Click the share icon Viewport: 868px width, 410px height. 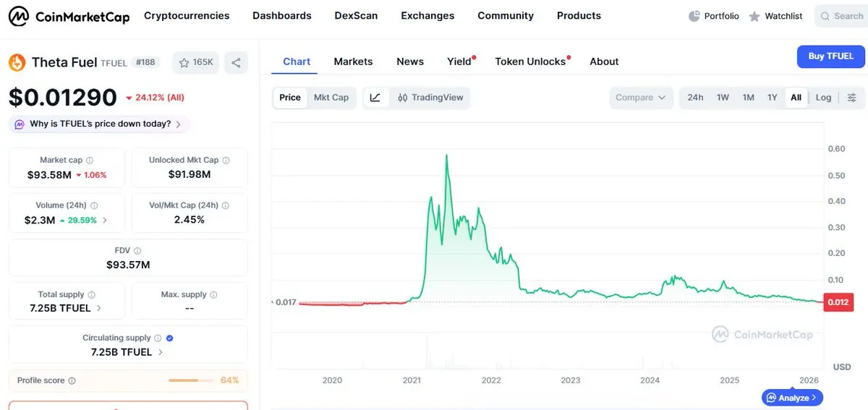point(236,63)
